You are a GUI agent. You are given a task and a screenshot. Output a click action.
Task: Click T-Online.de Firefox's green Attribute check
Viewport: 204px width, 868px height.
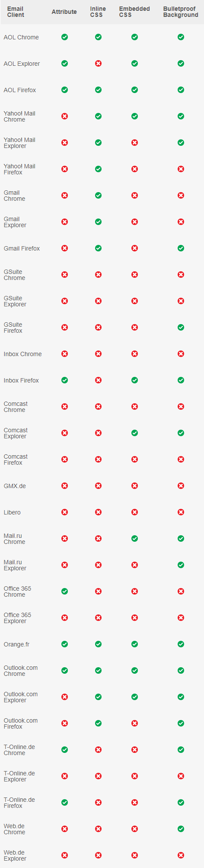click(x=64, y=803)
